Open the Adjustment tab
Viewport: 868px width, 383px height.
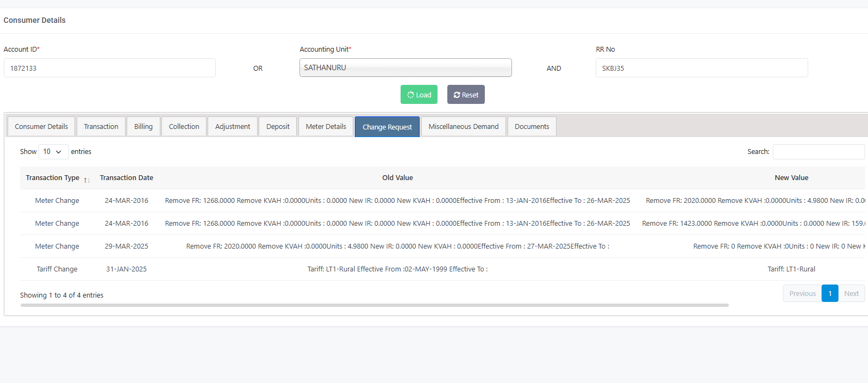(x=233, y=126)
